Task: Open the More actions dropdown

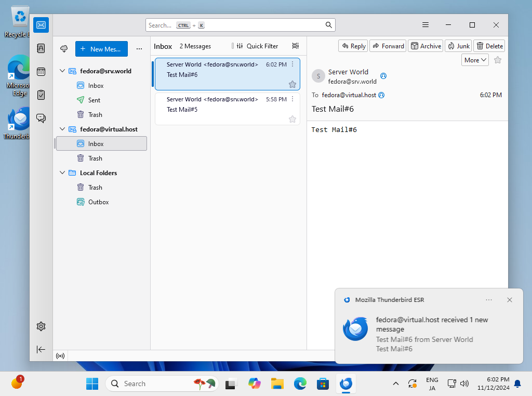Action: pos(475,60)
